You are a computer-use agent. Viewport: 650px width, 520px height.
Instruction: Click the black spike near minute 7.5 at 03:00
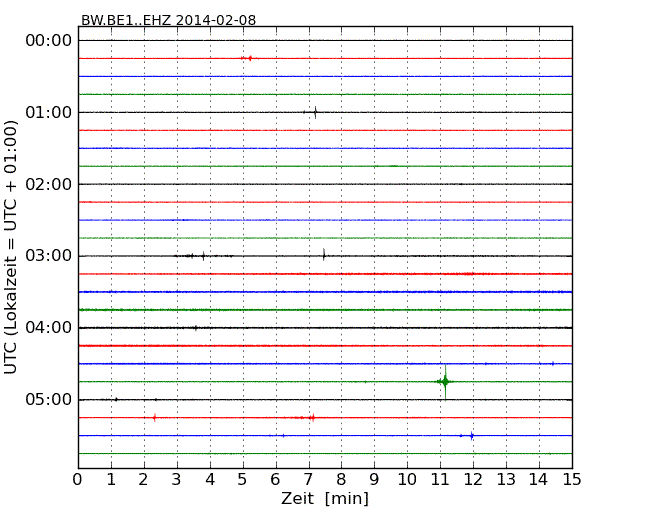pos(324,255)
